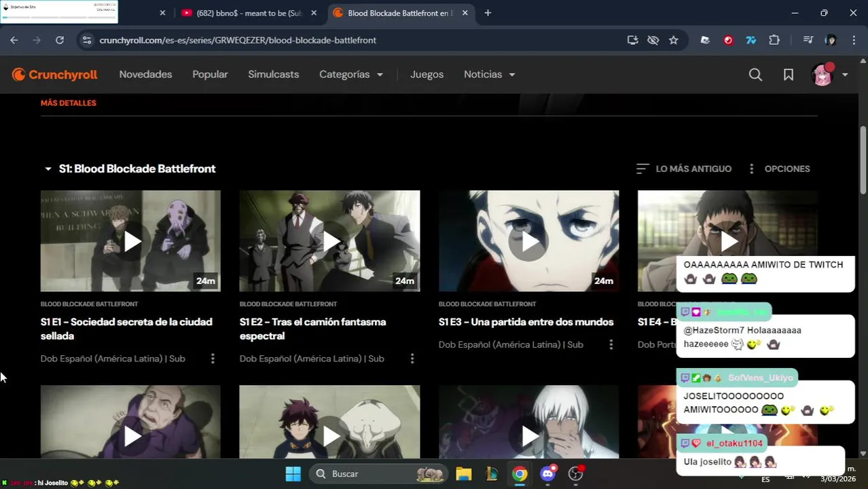Play second-row thumbnail with white-haired man
Screen dimensions: 868x489
(x=528, y=422)
